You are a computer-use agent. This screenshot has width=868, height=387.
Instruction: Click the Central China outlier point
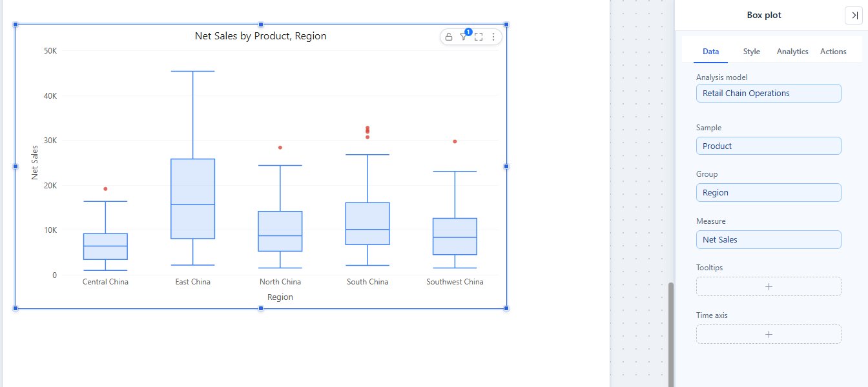point(105,189)
